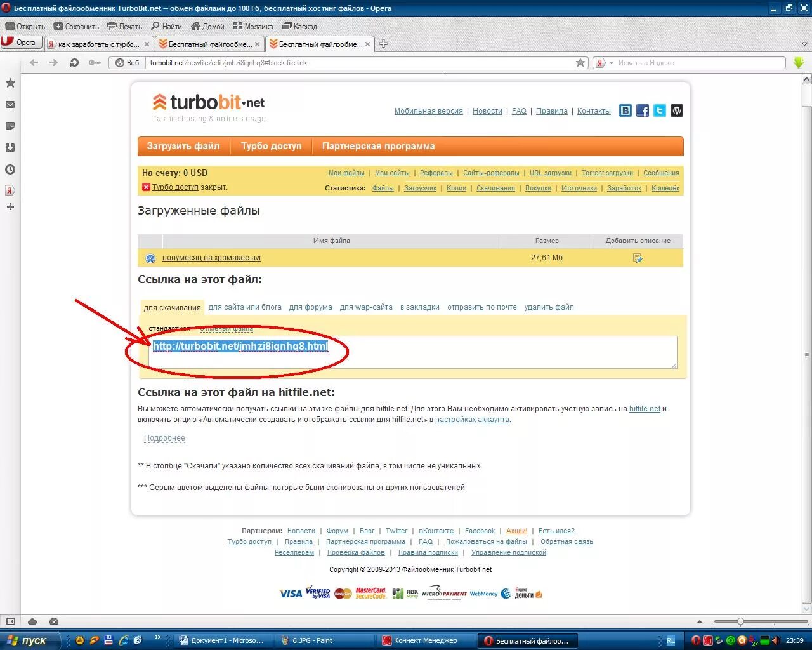Open the notes sidebar panel
This screenshot has width=812, height=650.
tap(10, 126)
